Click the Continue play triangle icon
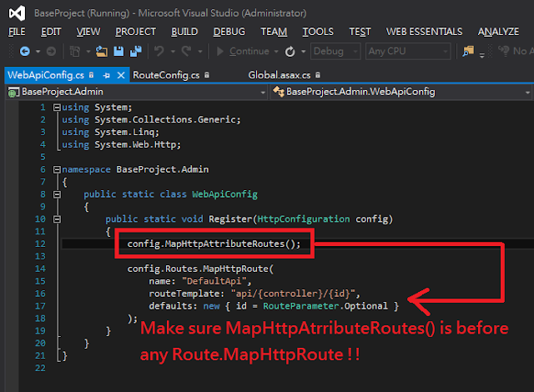The image size is (534, 392). tap(220, 52)
